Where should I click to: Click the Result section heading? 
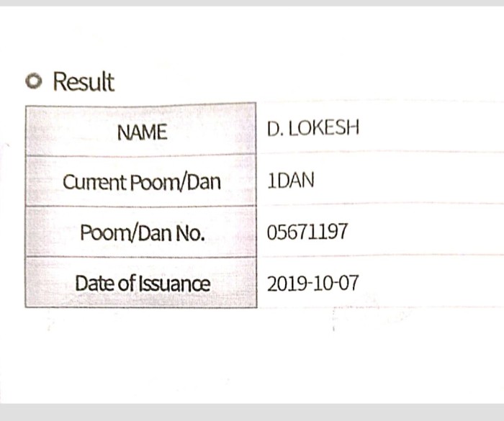point(84,82)
